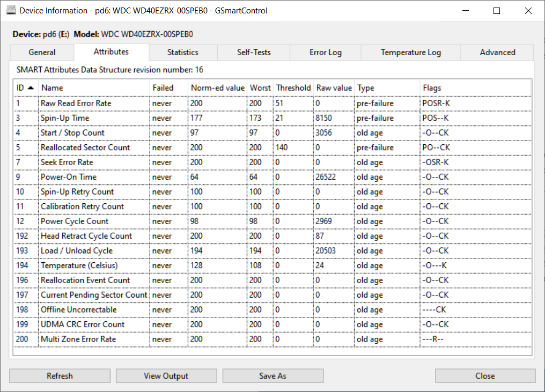
Task: Select the Reallocated Sector Count row
Action: [272, 147]
